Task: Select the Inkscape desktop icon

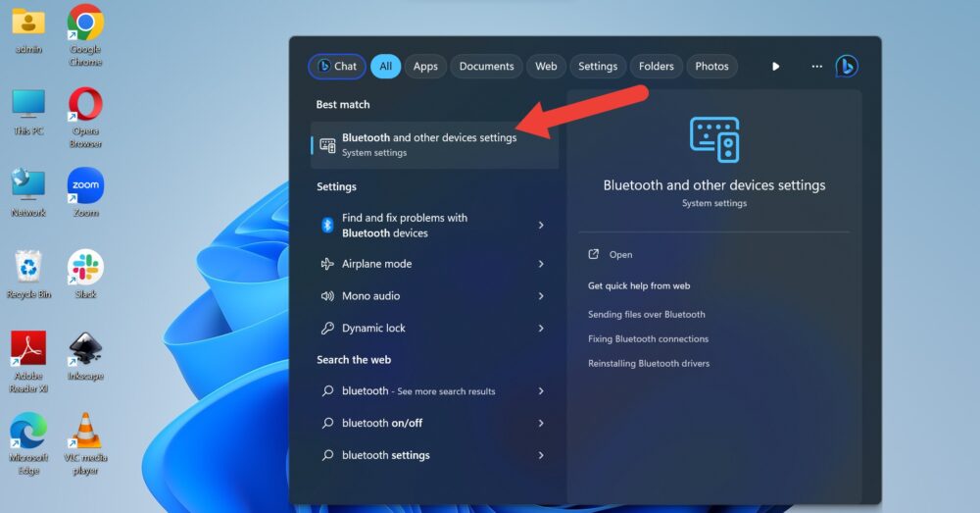Action: click(85, 356)
